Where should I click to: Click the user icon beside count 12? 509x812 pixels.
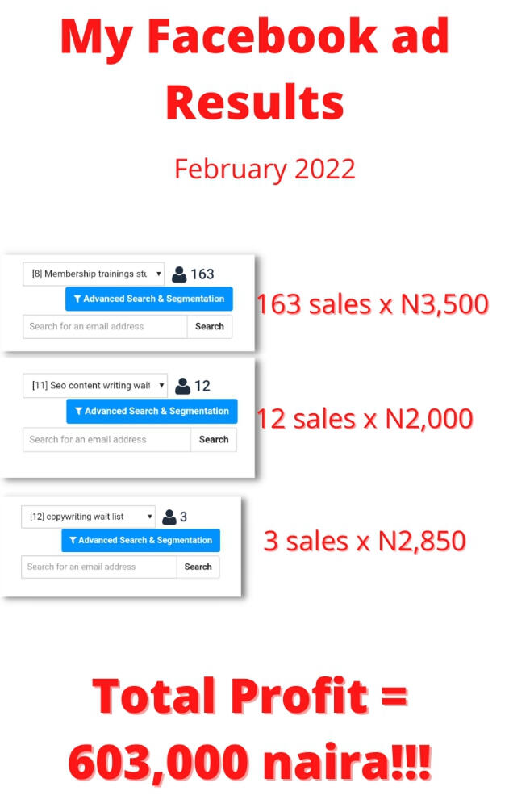click(x=183, y=386)
